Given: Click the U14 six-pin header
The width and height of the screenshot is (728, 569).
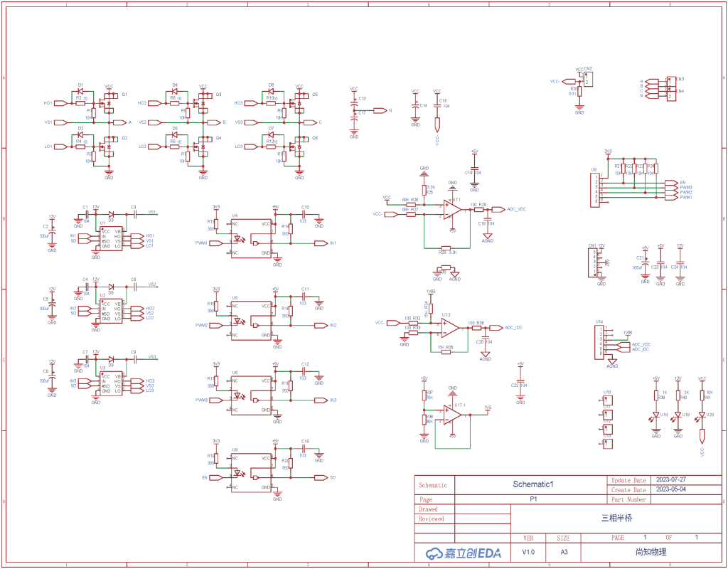Looking at the screenshot, I should 600,342.
